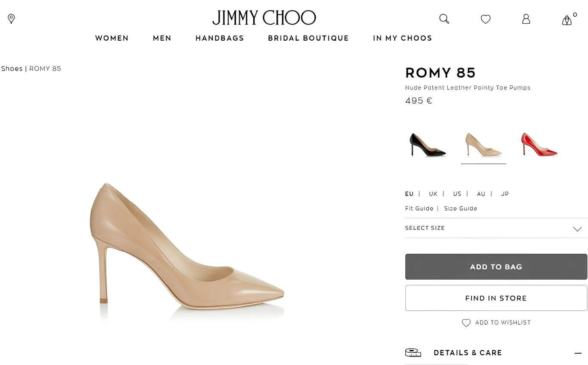Switch size region to US
The width and height of the screenshot is (588, 365).
457,194
